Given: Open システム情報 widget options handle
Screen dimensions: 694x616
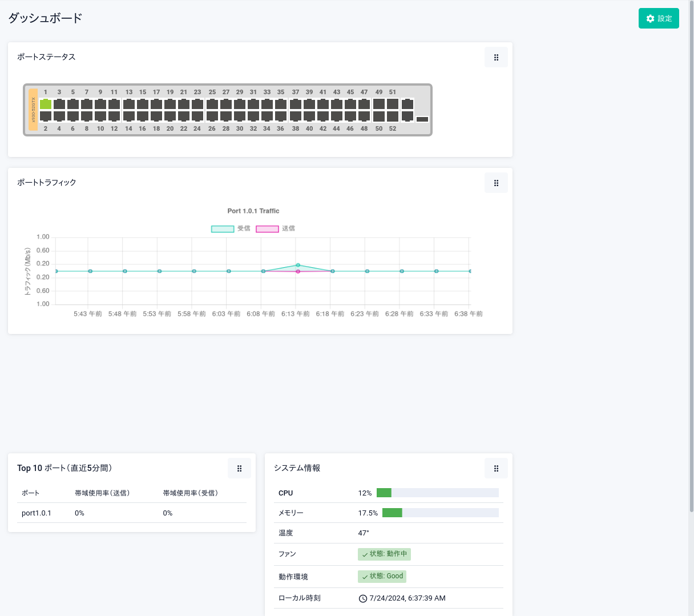Looking at the screenshot, I should (x=496, y=468).
